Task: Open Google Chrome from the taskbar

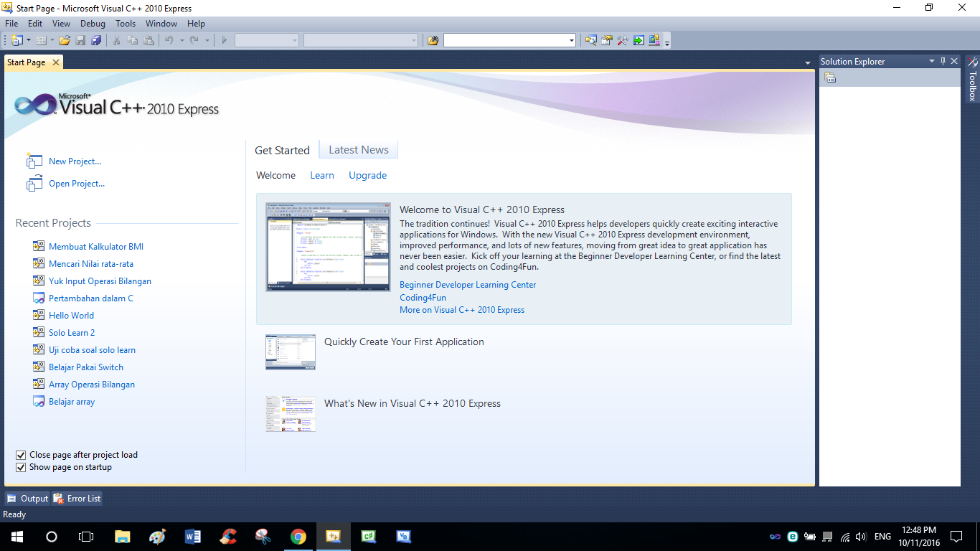Action: point(298,536)
